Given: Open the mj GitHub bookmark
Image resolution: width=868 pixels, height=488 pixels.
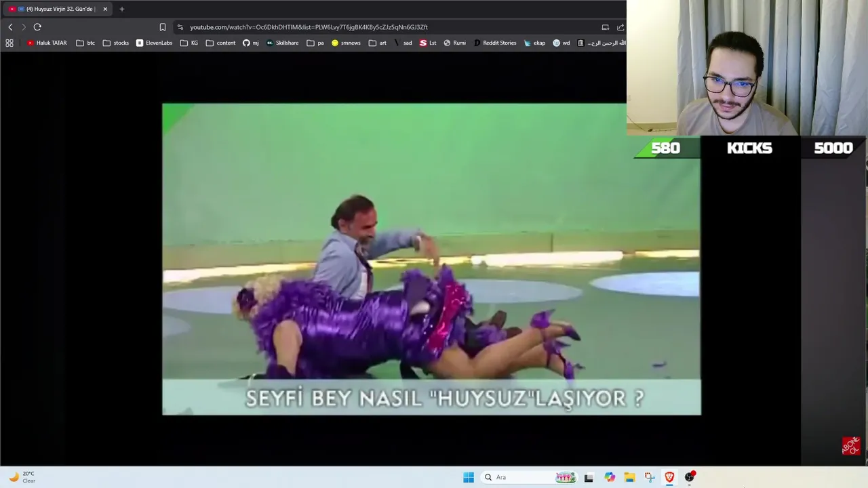Looking at the screenshot, I should coord(251,43).
